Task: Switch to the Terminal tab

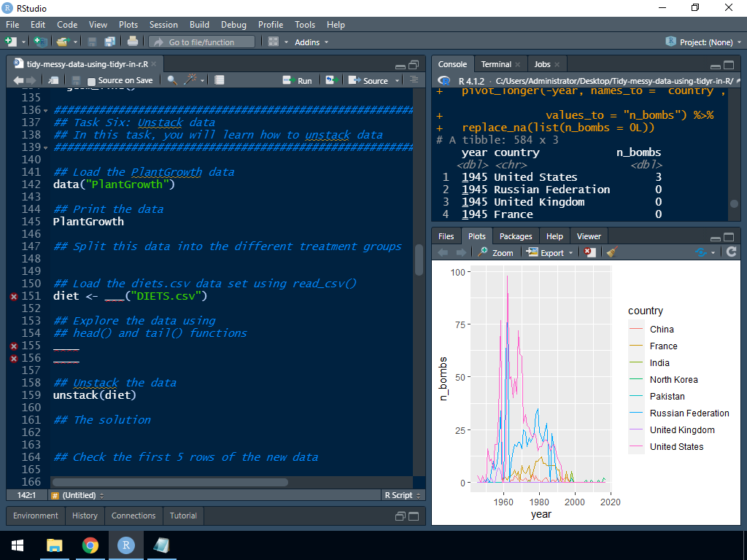Action: [496, 64]
